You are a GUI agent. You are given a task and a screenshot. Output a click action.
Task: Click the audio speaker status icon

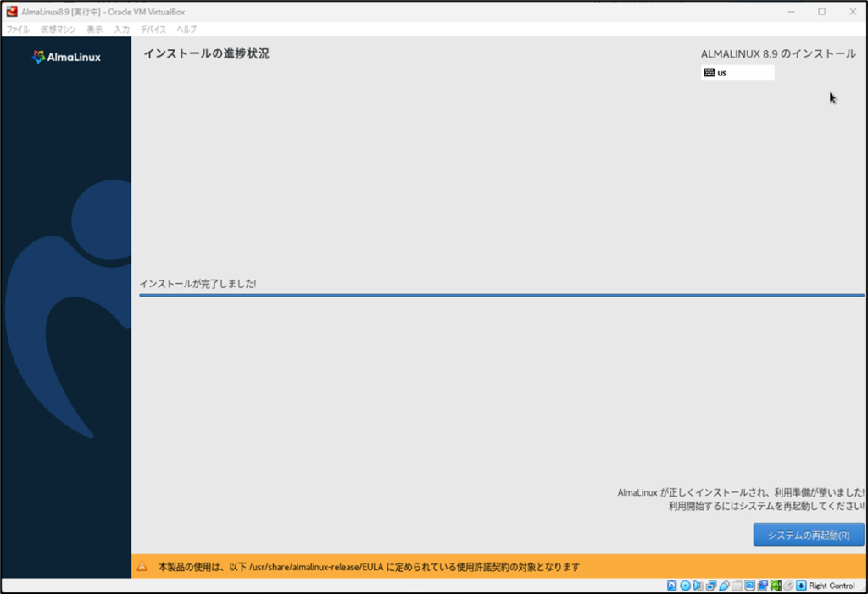698,586
